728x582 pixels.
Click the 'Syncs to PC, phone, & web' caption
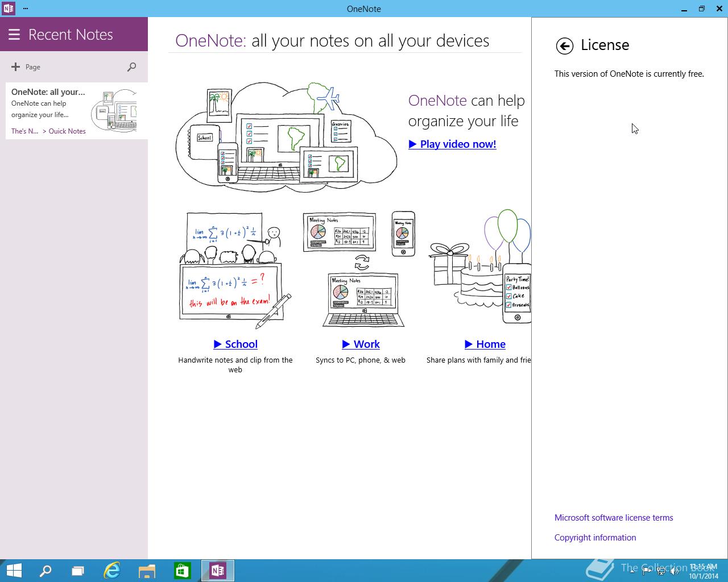click(x=361, y=360)
